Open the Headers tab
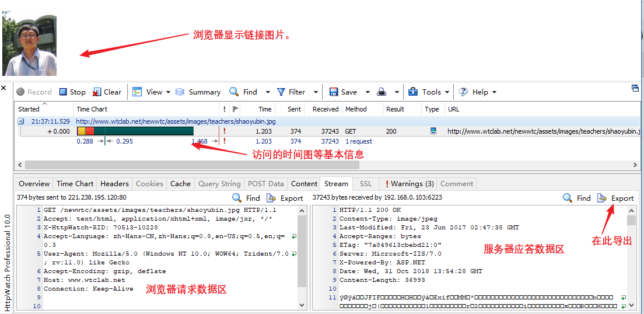This screenshot has width=644, height=314. pos(114,184)
